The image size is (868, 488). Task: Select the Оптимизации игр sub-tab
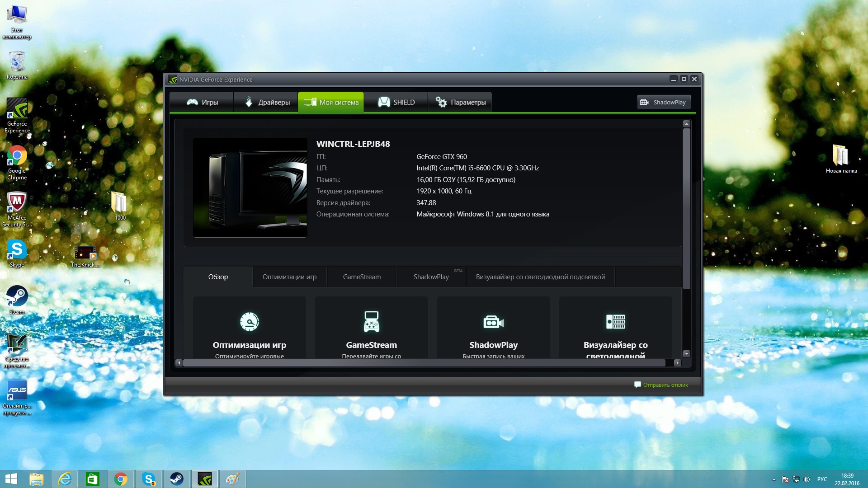coord(289,277)
